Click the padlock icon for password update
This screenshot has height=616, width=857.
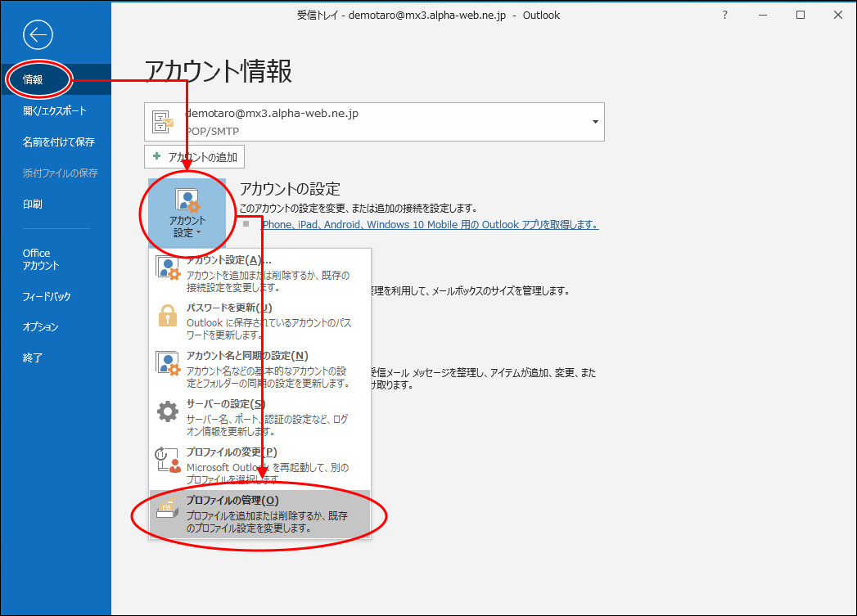167,316
